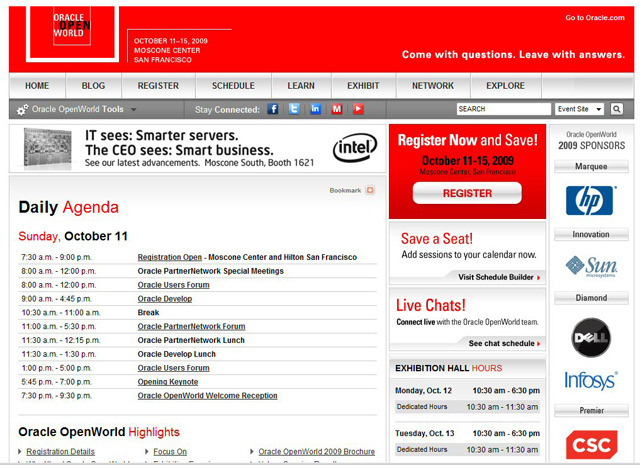The height and width of the screenshot is (465, 640).
Task: Click the Save a Seat! heading
Action: coord(437,239)
